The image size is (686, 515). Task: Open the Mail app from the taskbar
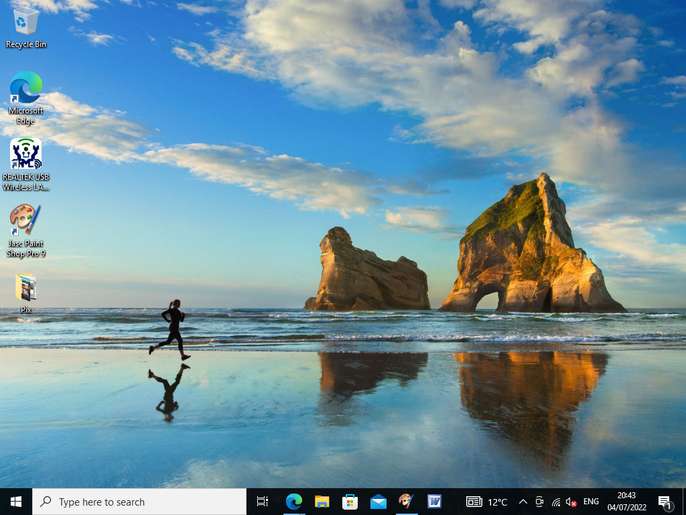click(378, 501)
